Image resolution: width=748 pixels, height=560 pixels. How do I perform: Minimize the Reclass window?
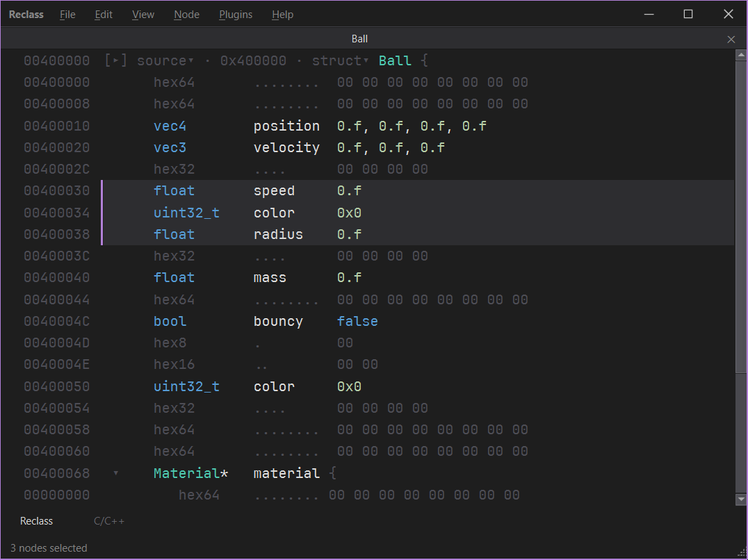[x=649, y=15]
